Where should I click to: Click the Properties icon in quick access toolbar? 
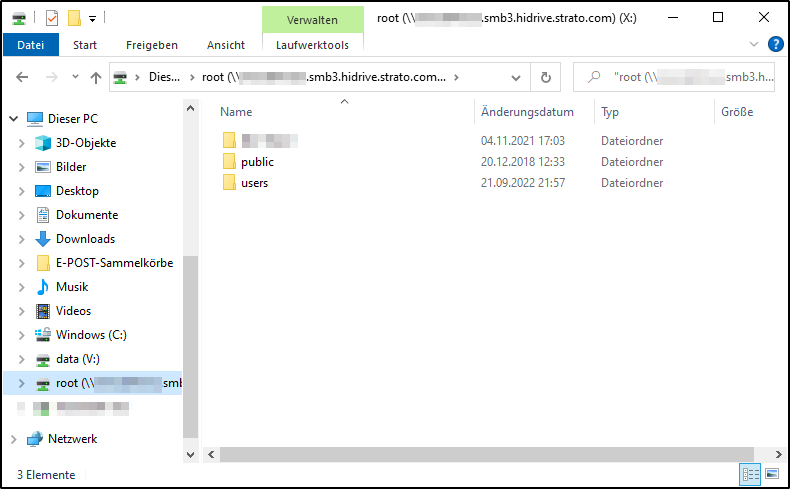tap(52, 19)
